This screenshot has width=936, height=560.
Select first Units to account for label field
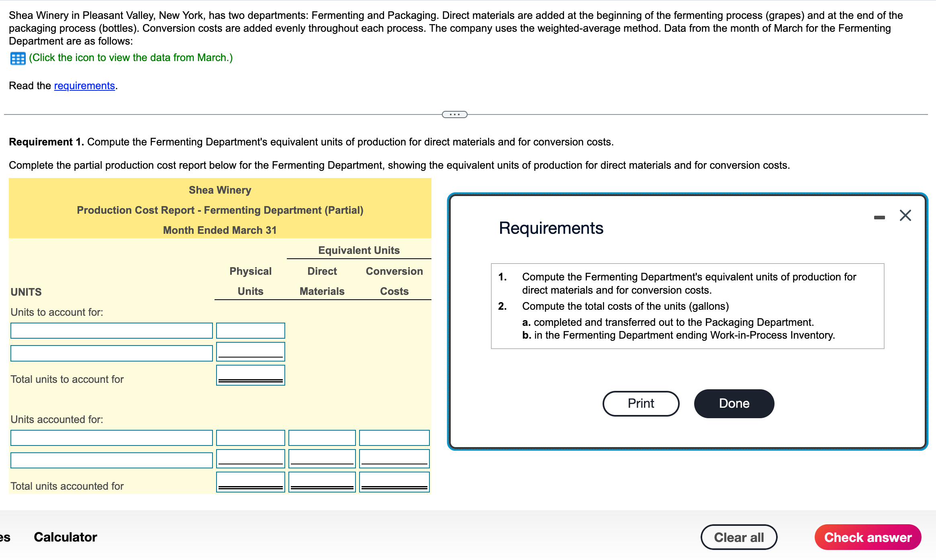pyautogui.click(x=111, y=331)
